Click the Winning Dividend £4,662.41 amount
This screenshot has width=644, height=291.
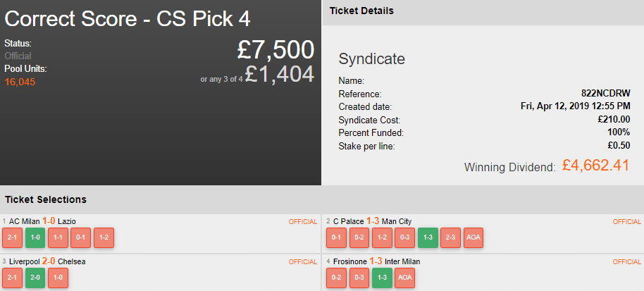pyautogui.click(x=595, y=166)
